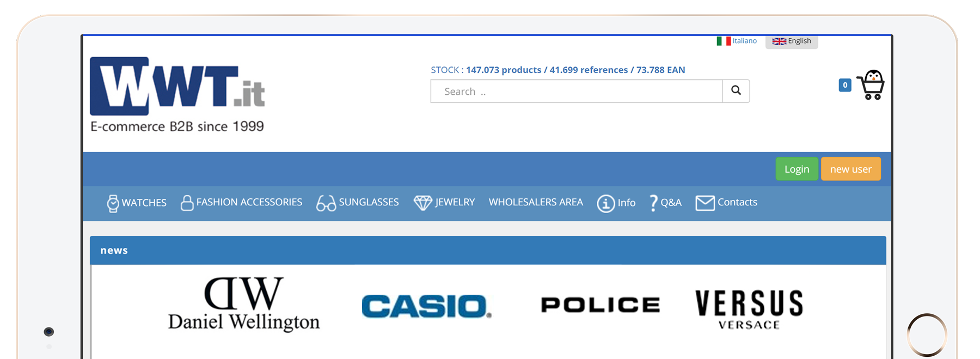Viewport: 980px width, 359px height.
Task: Open the penguin shopping cart
Action: pyautogui.click(x=871, y=85)
